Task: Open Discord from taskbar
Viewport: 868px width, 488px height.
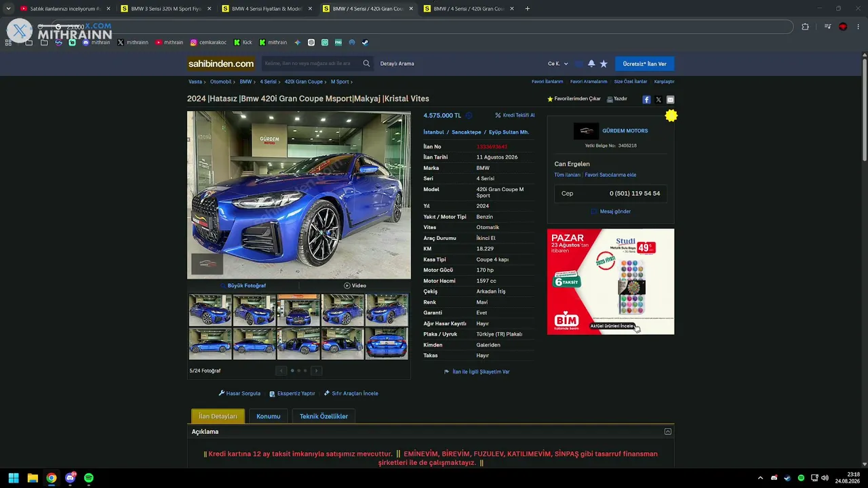Action: click(x=70, y=478)
